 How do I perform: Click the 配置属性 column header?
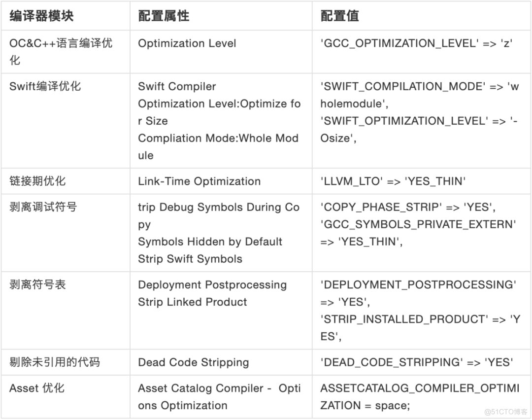(x=164, y=16)
